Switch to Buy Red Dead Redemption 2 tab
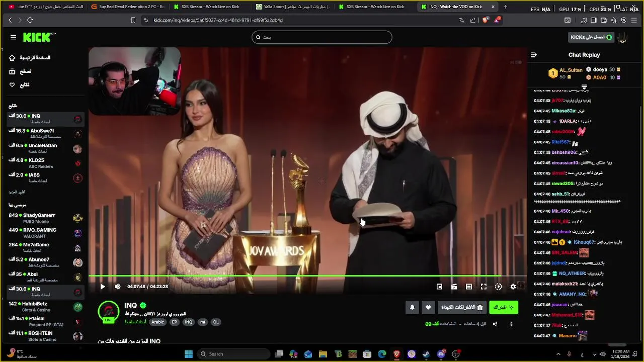The image size is (644, 362). coord(127,7)
